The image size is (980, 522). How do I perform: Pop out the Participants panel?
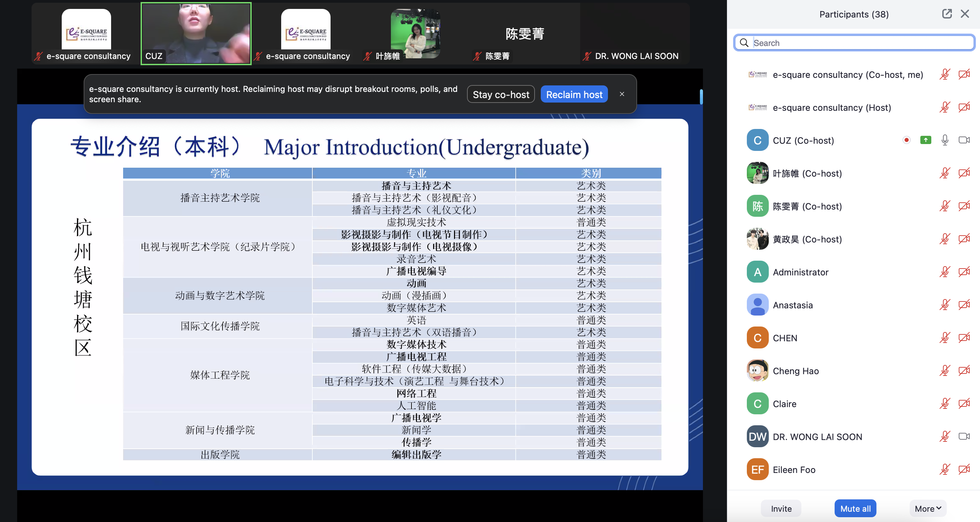coord(946,14)
